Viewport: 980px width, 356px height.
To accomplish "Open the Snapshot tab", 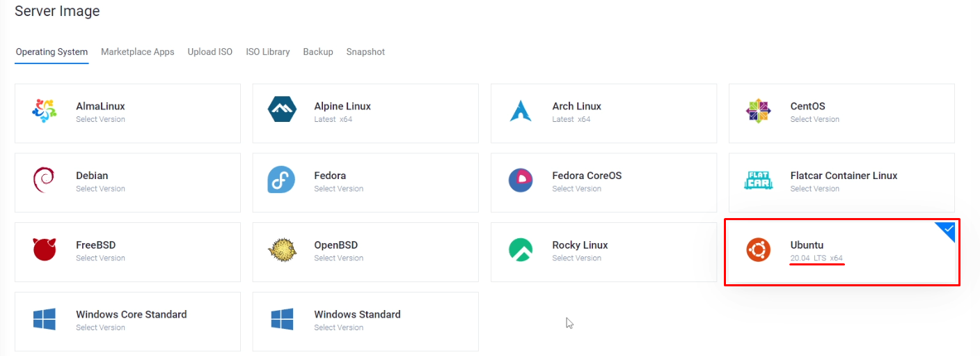I will click(365, 52).
